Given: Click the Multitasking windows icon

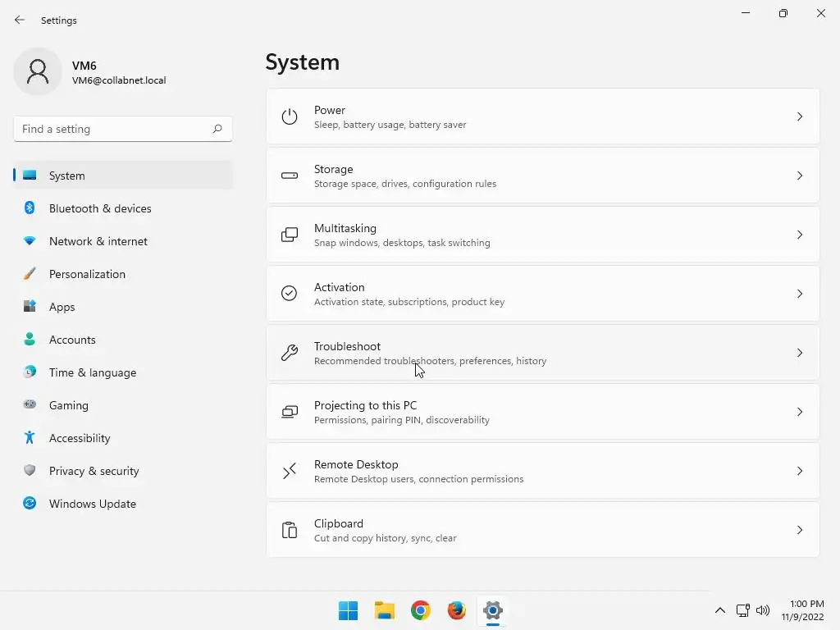Looking at the screenshot, I should [x=290, y=235].
